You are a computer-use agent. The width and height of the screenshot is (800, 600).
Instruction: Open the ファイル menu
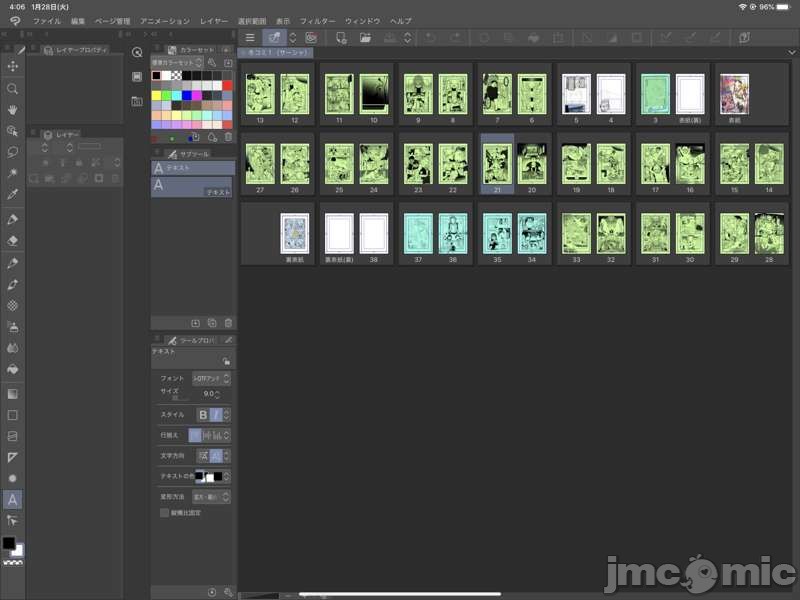tap(46, 20)
